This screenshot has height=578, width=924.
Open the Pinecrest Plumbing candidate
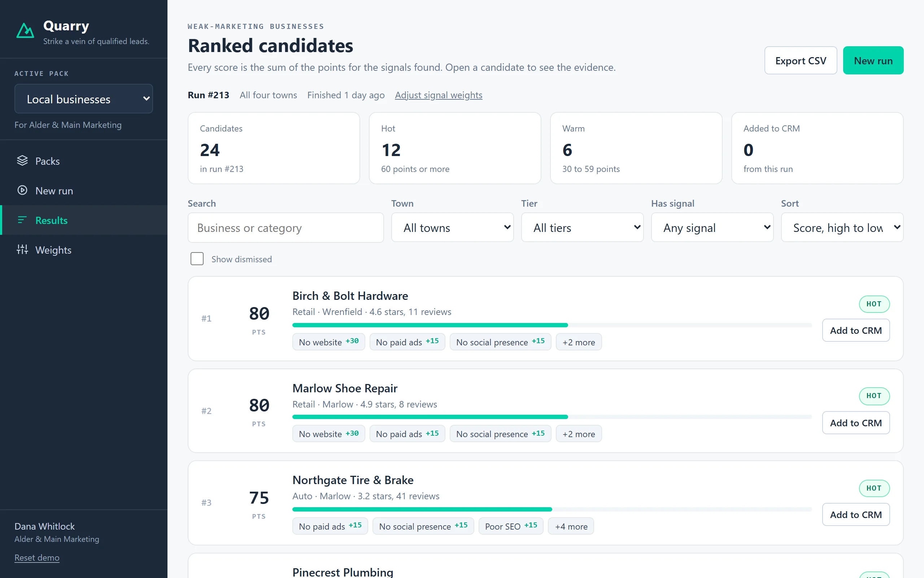pyautogui.click(x=343, y=572)
